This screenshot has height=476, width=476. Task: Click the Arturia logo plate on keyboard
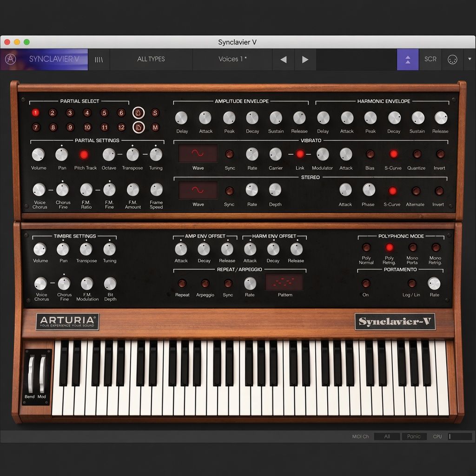point(67,322)
